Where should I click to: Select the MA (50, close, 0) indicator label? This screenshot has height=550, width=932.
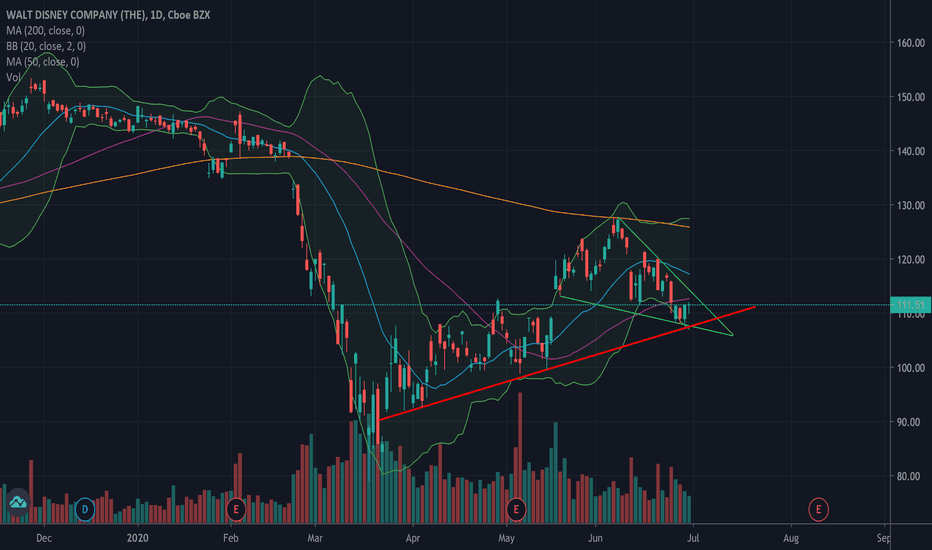pyautogui.click(x=43, y=61)
